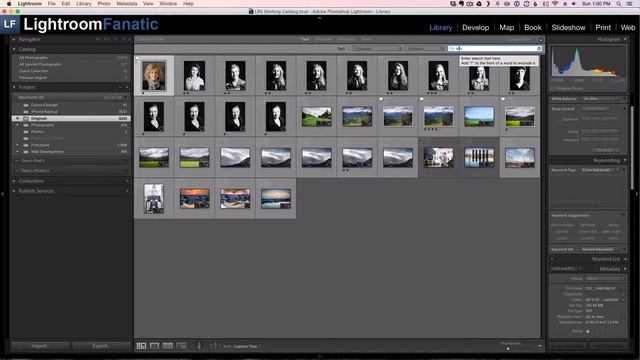Select the orange sunset lounge chairs photo

[x=194, y=198]
